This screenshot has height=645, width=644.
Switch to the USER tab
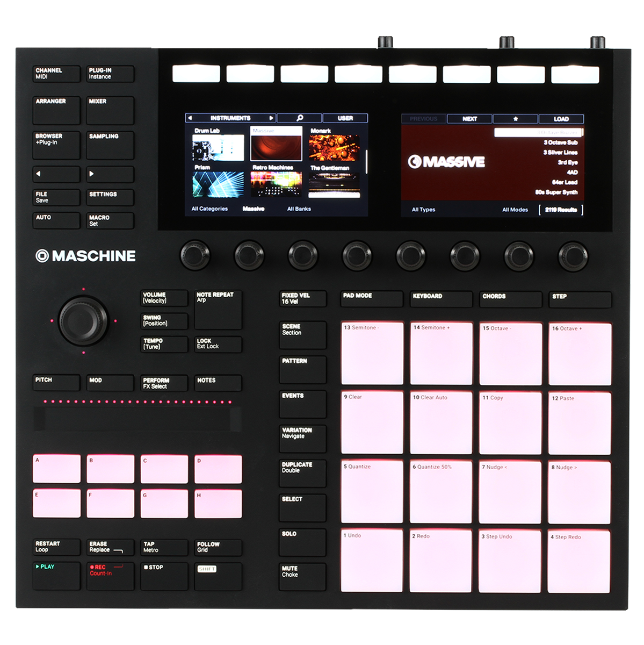pos(346,117)
